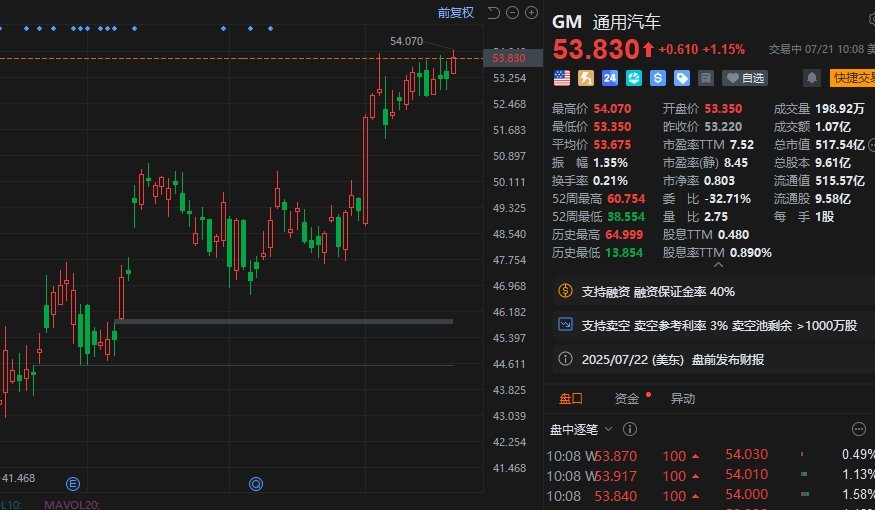The width and height of the screenshot is (875, 510).
Task: Zoom in the candlestick chart
Action: tap(532, 13)
